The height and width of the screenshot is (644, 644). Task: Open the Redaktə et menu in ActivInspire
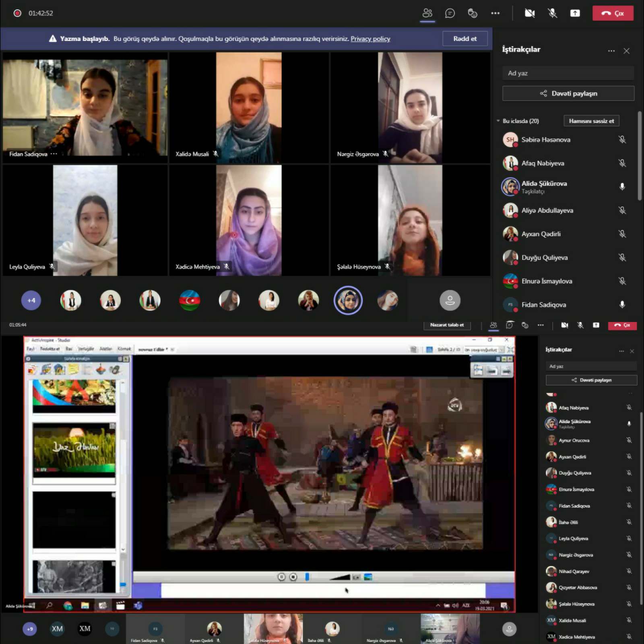(50, 349)
